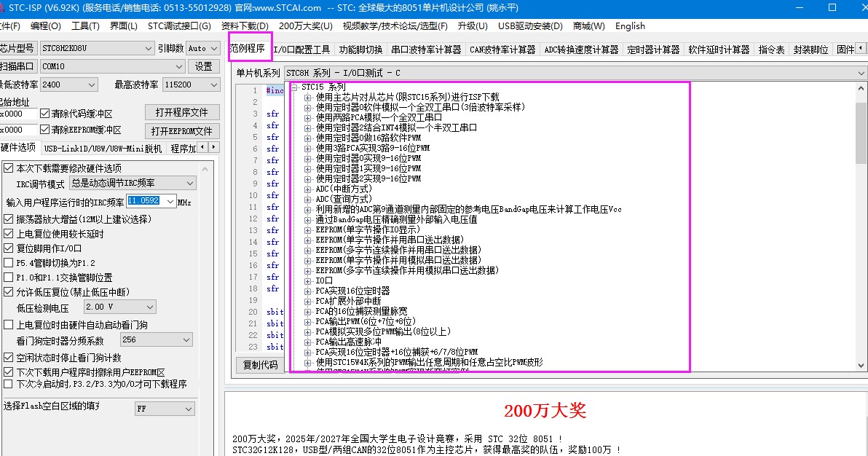Viewport: 868px width, 456px height.
Task: Select 使用两路PCA模拟一个全双工串口 tree entry
Action: 379,117
